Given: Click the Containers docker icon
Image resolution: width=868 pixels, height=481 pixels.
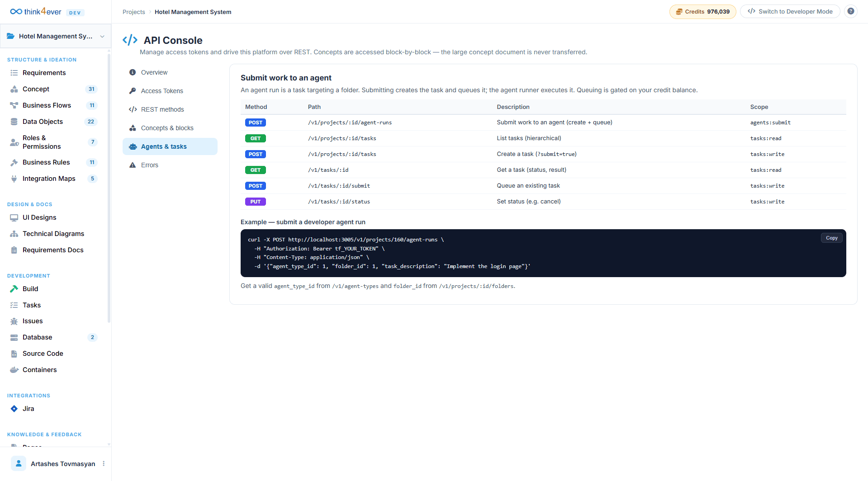Looking at the screenshot, I should [x=14, y=370].
